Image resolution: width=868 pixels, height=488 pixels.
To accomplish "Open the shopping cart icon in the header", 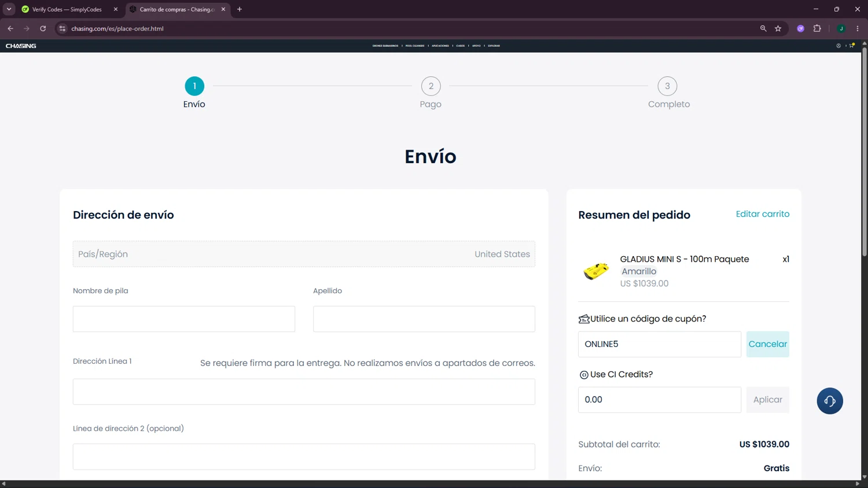I will 852,46.
